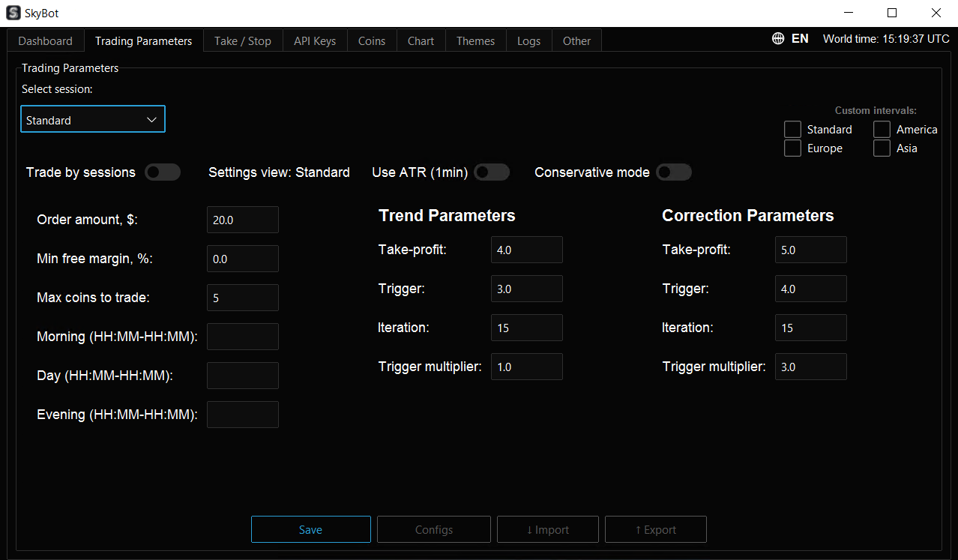Click Trend Trigger field
Viewport: 958px width, 560px height.
pos(527,289)
